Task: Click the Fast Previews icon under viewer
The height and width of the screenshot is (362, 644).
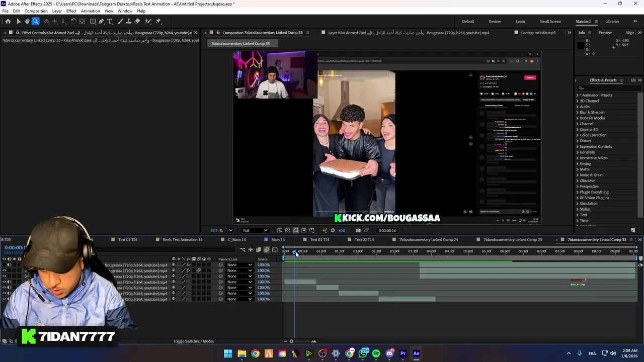Action: (280, 230)
